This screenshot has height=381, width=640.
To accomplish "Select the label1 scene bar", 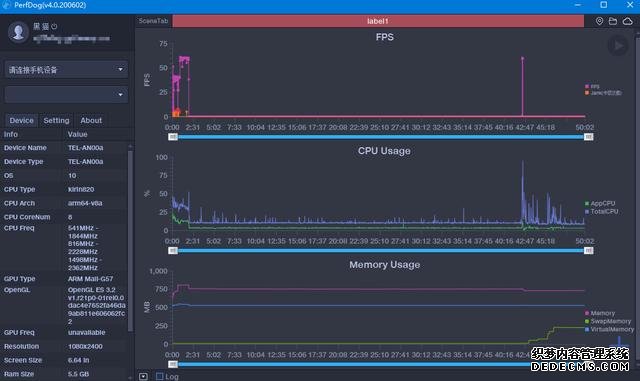I will pos(378,21).
